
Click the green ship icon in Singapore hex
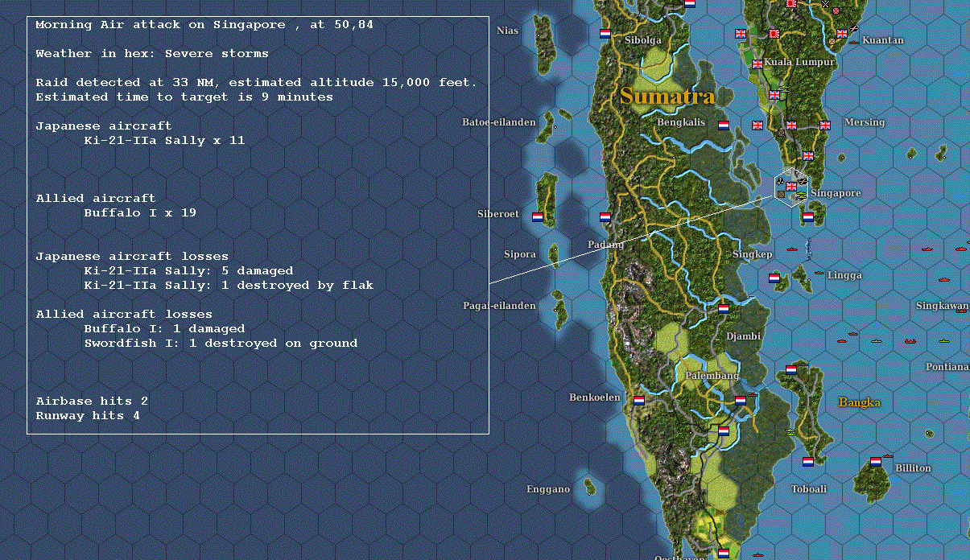click(x=801, y=196)
